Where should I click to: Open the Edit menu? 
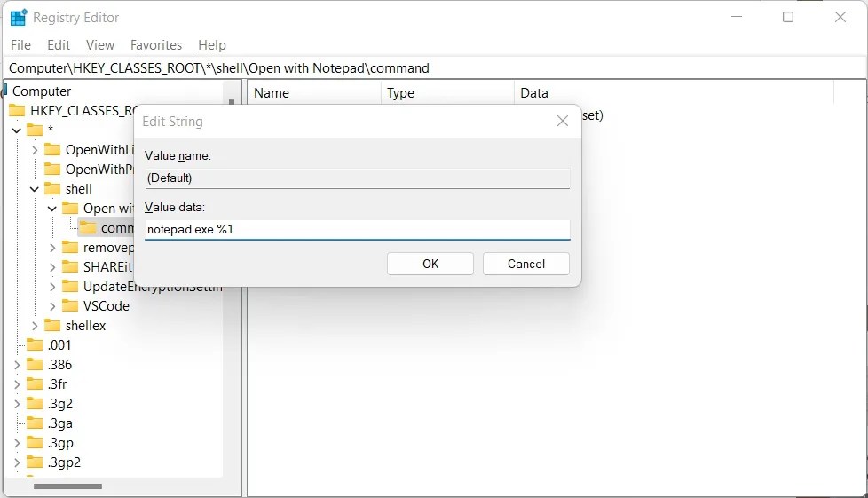click(x=58, y=45)
